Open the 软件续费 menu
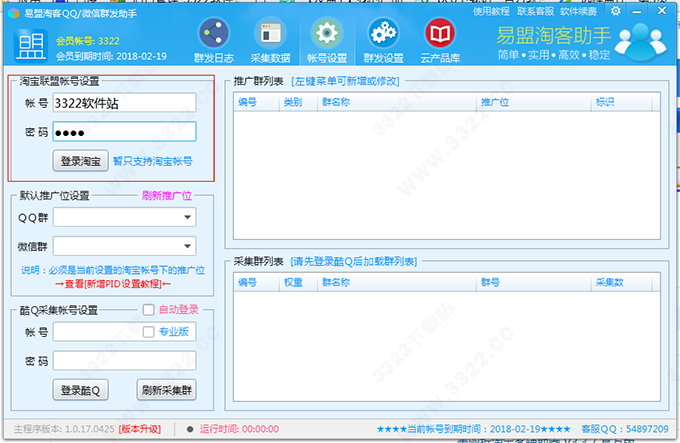This screenshot has width=680, height=443. click(578, 11)
